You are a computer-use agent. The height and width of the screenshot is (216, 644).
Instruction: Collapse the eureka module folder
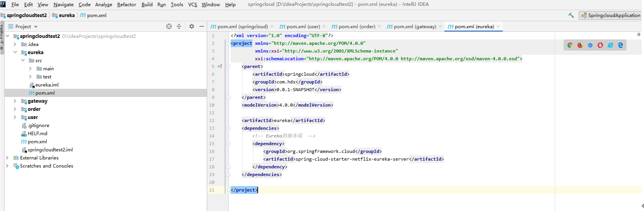tap(15, 52)
